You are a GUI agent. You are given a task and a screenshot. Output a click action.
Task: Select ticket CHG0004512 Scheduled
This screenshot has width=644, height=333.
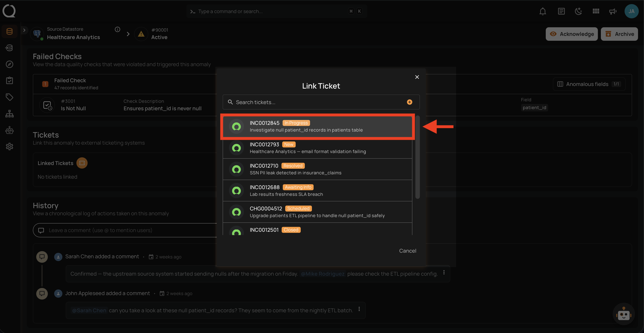[318, 212]
